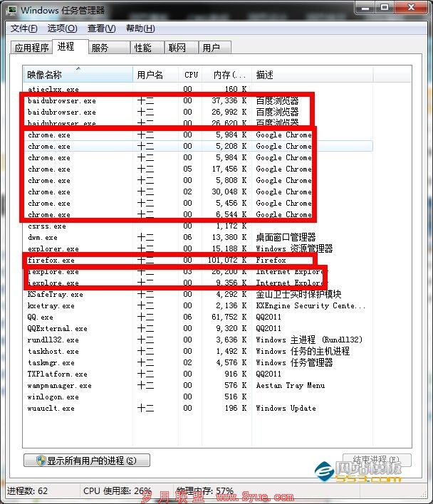Screen dimensions: 433x504
Task: Click the 桌面窗口管理器 description
Action: pos(286,238)
